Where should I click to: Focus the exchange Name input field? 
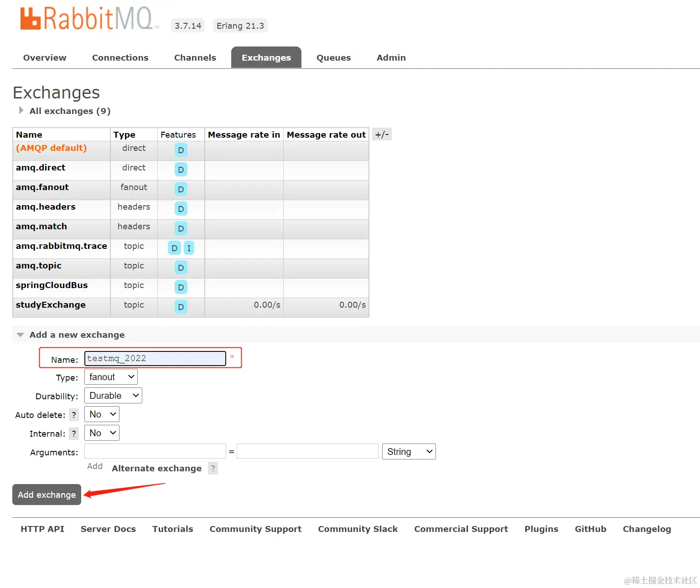[155, 358]
